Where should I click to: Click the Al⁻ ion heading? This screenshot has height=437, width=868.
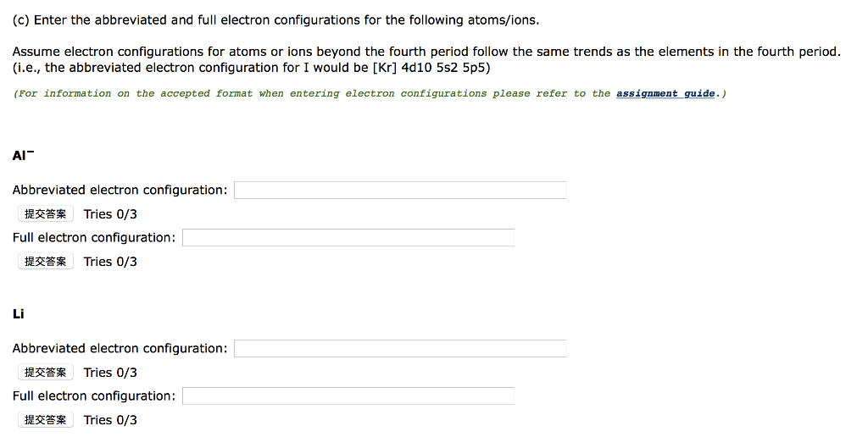coord(23,156)
